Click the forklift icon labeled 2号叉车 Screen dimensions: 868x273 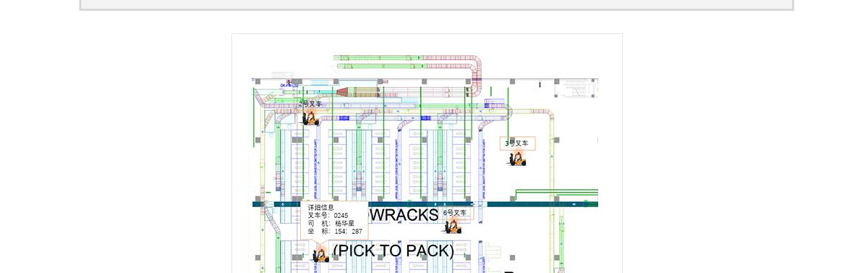point(311,118)
